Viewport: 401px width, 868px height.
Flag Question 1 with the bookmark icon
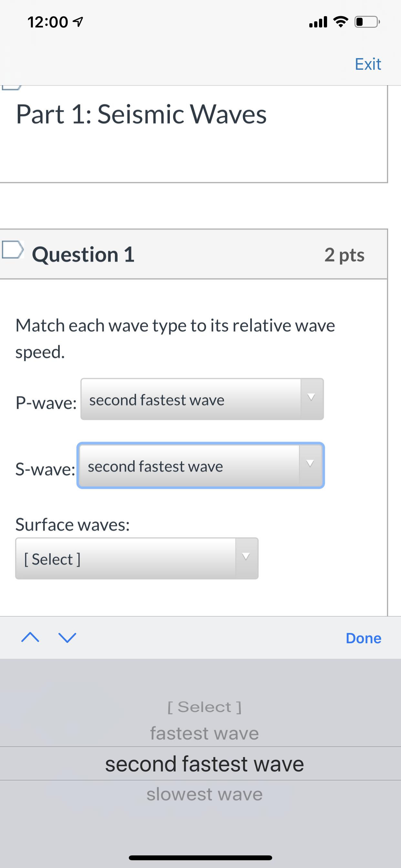click(x=13, y=250)
